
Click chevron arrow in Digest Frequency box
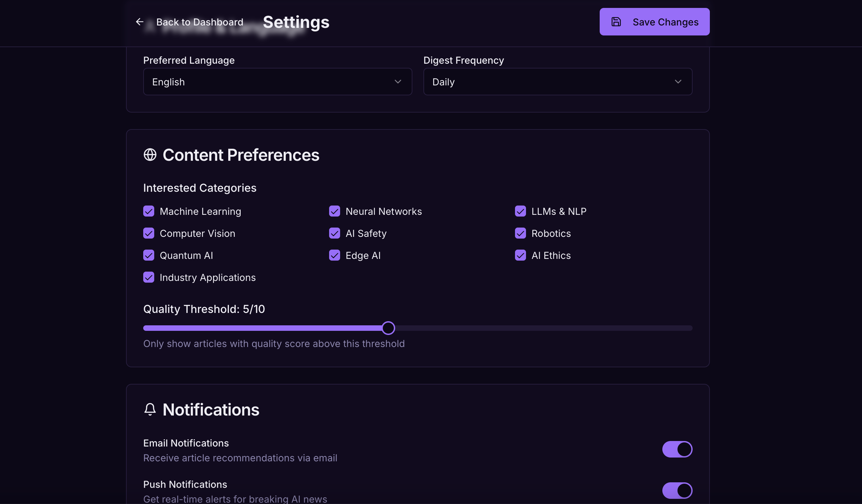pyautogui.click(x=678, y=82)
